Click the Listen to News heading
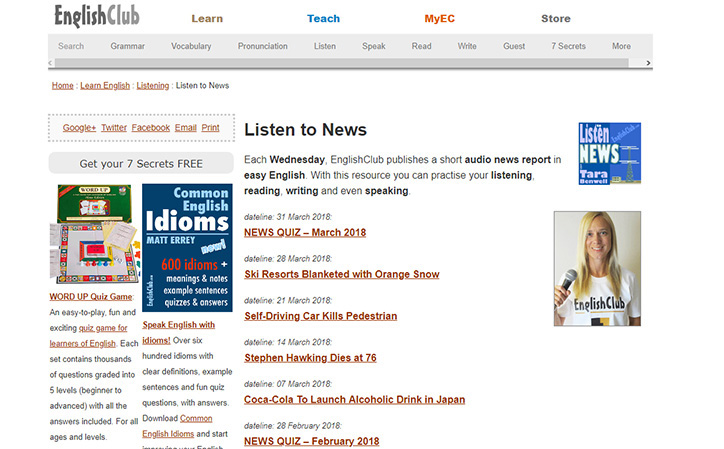The image size is (724, 449). [305, 130]
